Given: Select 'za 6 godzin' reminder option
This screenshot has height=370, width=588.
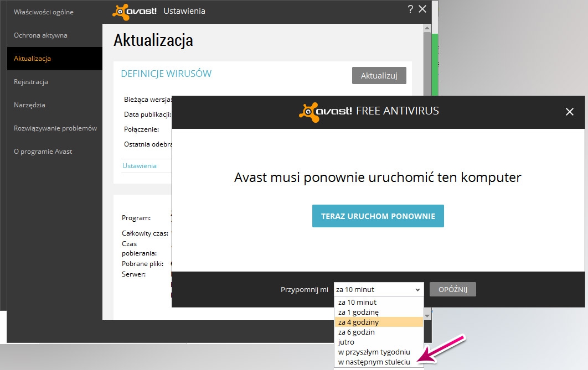Looking at the screenshot, I should point(357,332).
